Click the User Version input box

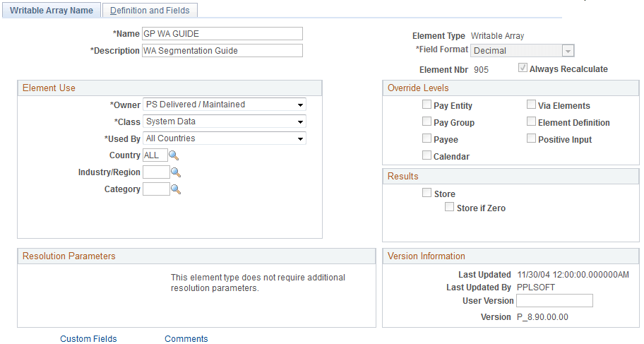click(x=554, y=301)
